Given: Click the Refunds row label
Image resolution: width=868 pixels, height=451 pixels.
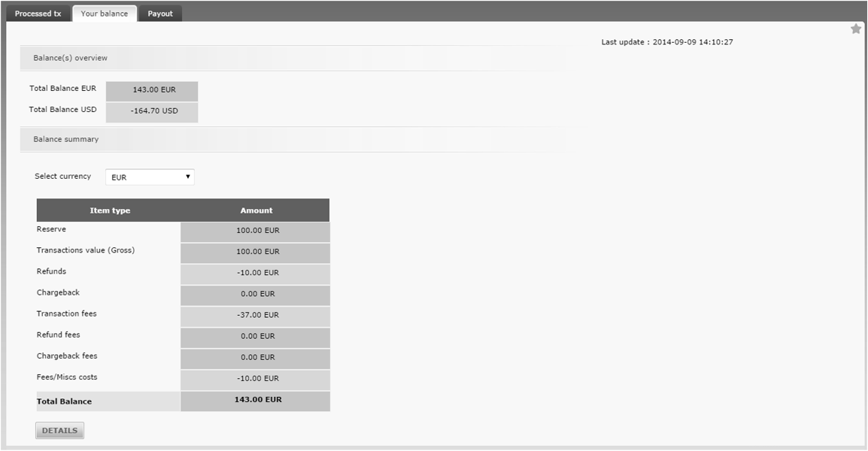Looking at the screenshot, I should click(x=51, y=271).
